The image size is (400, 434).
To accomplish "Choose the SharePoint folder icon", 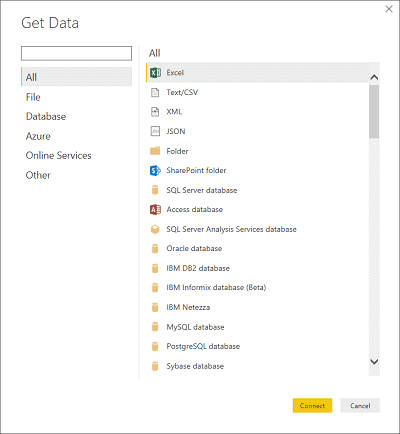I will (x=155, y=171).
